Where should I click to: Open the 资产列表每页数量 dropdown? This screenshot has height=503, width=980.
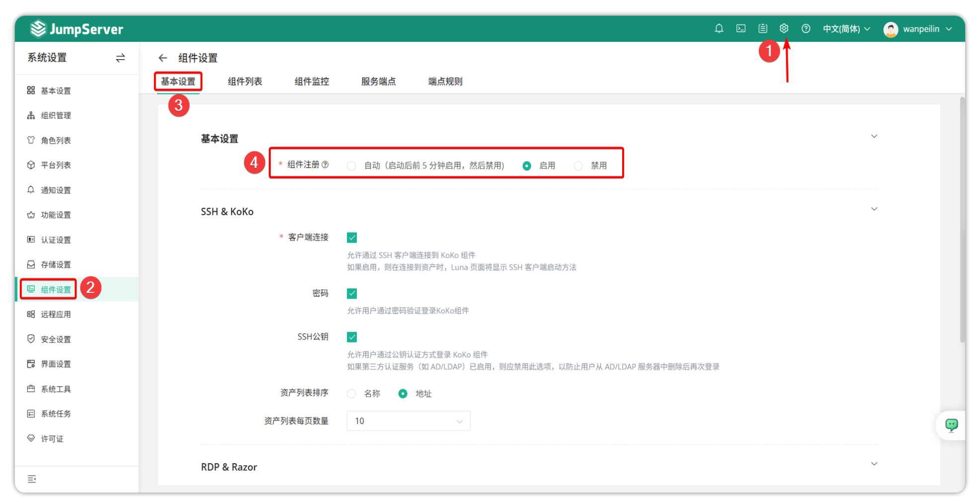click(408, 421)
